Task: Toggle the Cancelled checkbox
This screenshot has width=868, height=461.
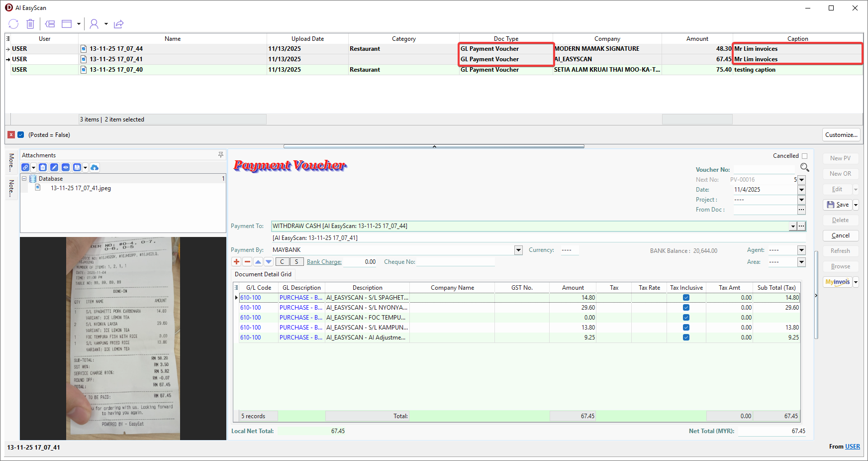Action: [x=804, y=156]
